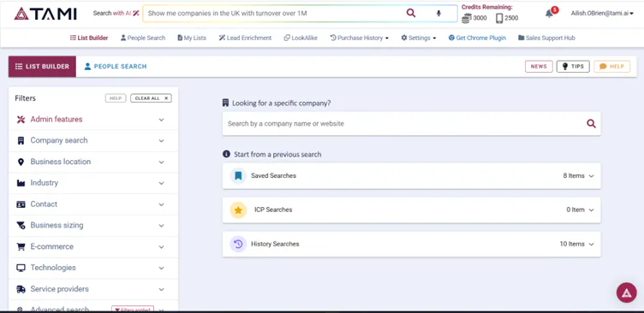Expand the Technologies filter chevron
Screen dimensions: 644x313
click(x=161, y=268)
